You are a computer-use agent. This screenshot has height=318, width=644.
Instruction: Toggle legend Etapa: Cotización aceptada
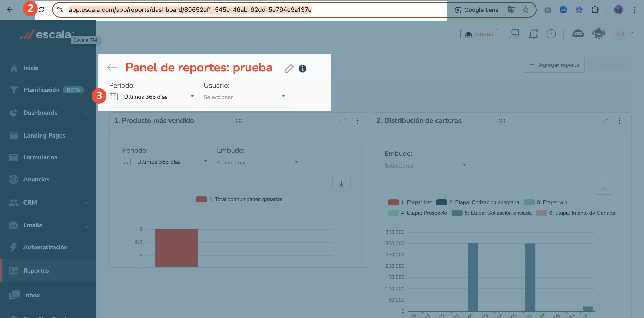click(x=478, y=202)
